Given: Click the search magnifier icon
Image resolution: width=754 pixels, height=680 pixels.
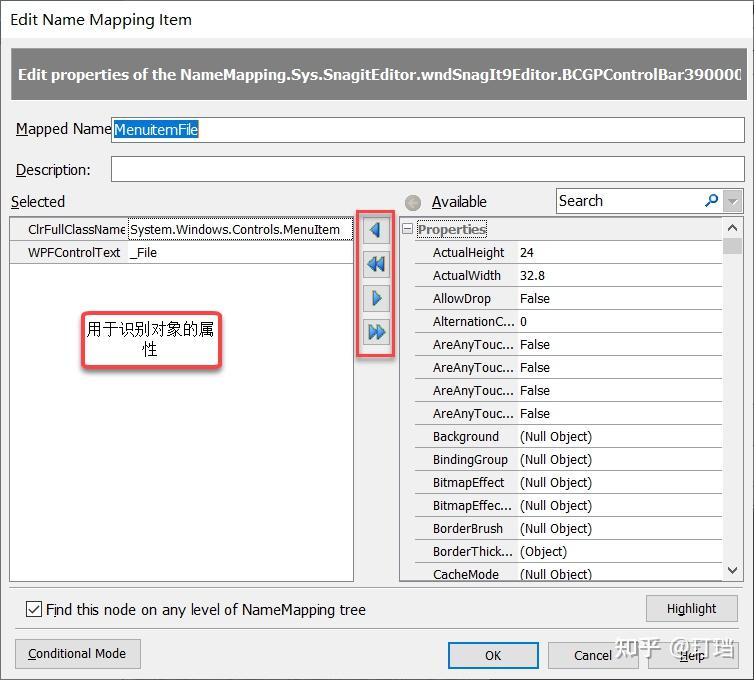Looking at the screenshot, I should click(711, 201).
